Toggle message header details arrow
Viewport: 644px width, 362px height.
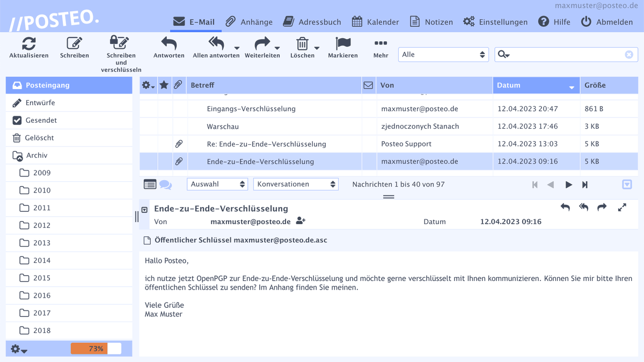144,210
